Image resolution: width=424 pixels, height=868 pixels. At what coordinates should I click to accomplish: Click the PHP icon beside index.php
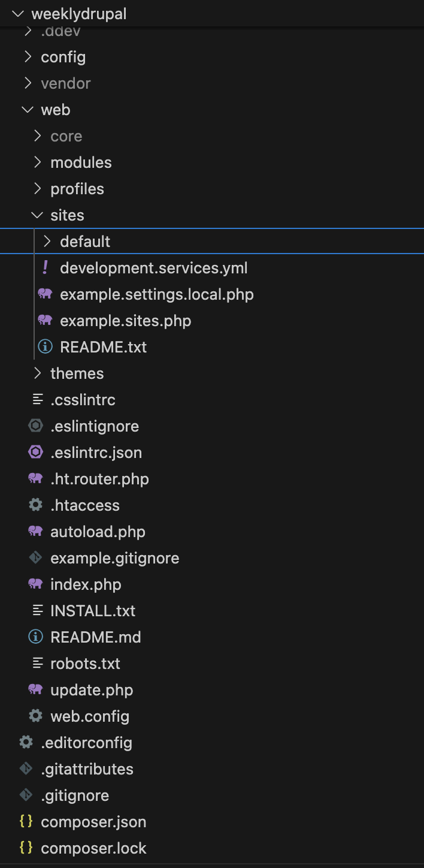35,584
